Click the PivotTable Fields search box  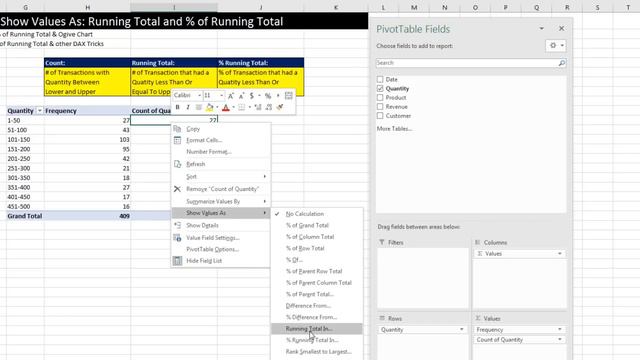pyautogui.click(x=467, y=63)
